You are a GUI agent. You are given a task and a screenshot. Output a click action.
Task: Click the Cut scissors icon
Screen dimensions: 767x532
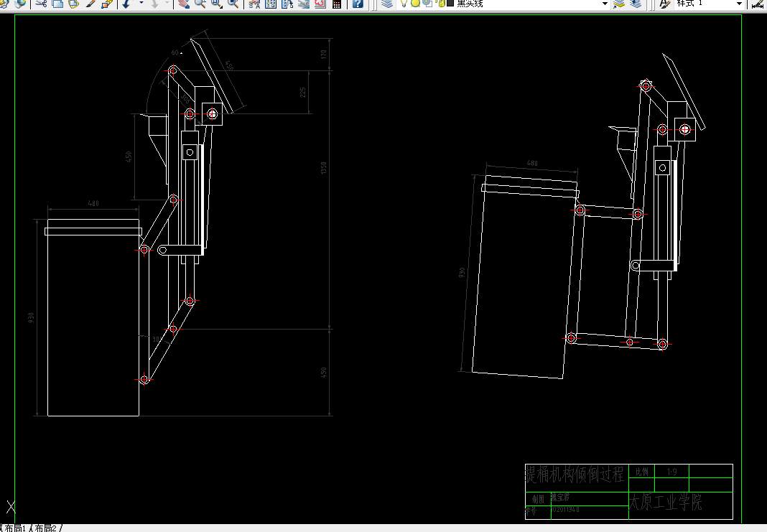(41, 4)
